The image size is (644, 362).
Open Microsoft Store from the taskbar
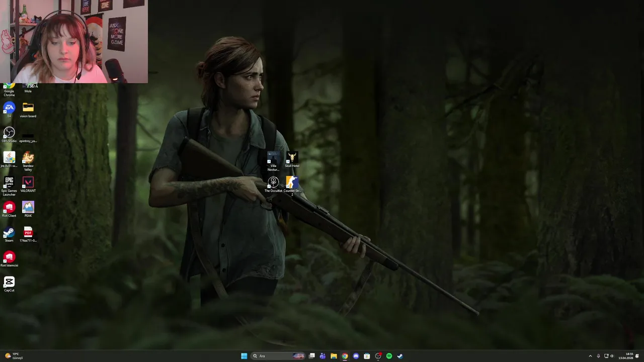pyautogui.click(x=367, y=356)
